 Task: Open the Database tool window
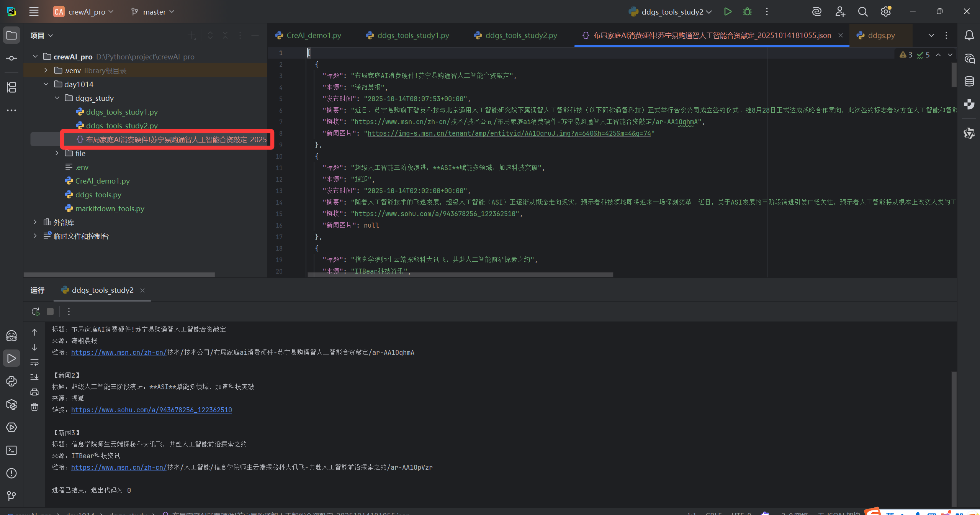point(969,81)
